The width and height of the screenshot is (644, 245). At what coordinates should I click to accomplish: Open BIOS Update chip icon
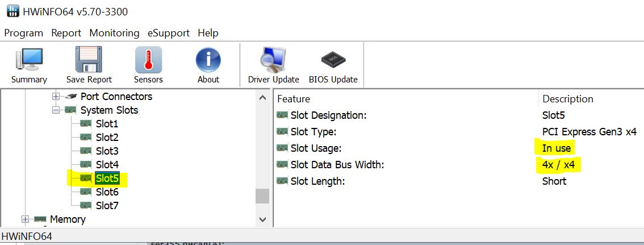[333, 60]
